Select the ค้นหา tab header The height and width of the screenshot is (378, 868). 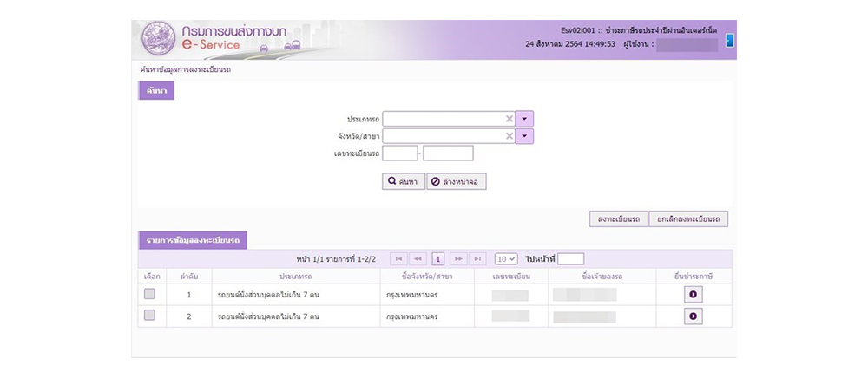click(x=156, y=91)
